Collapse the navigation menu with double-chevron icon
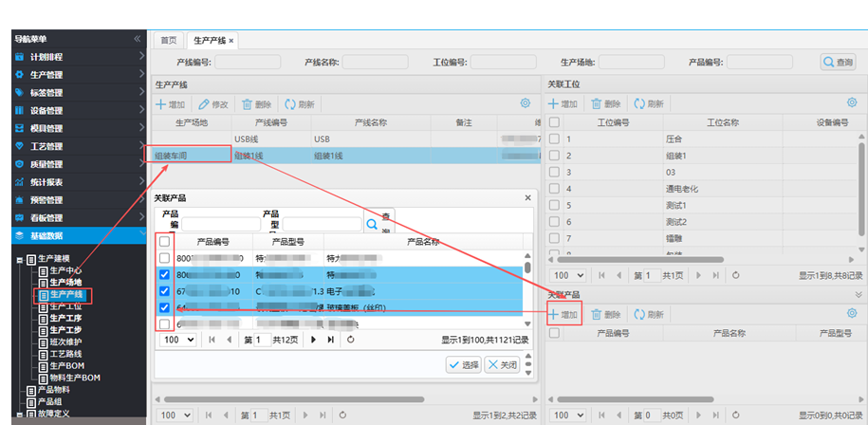The width and height of the screenshot is (868, 425). click(x=138, y=39)
